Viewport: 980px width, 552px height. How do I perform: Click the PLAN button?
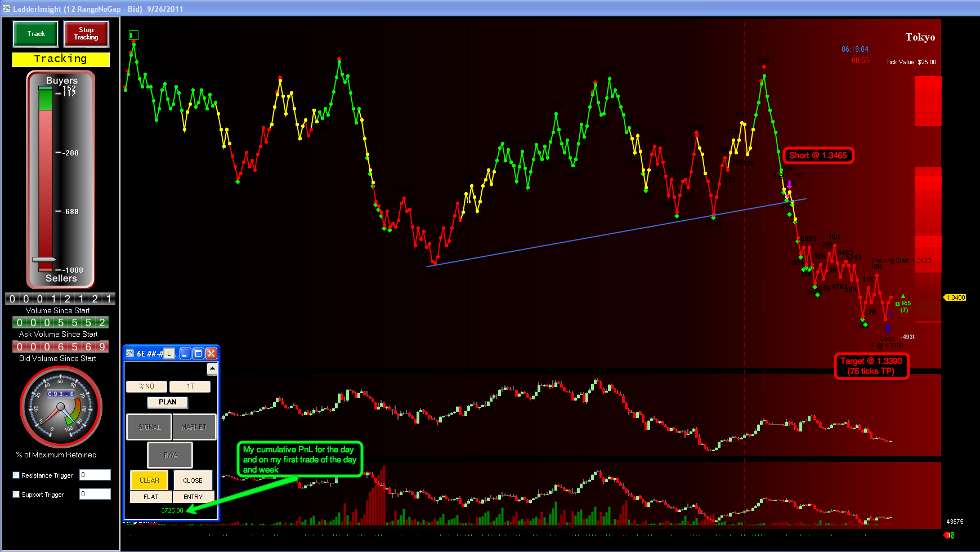pyautogui.click(x=168, y=402)
